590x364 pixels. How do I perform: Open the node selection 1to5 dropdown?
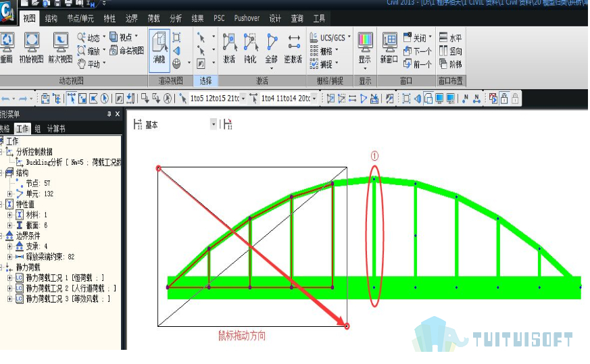243,99
